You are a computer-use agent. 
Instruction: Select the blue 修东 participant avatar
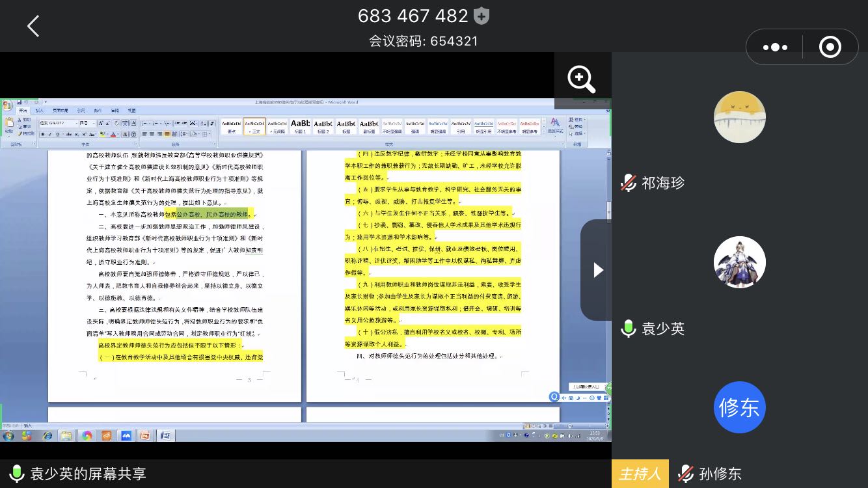[x=739, y=407]
